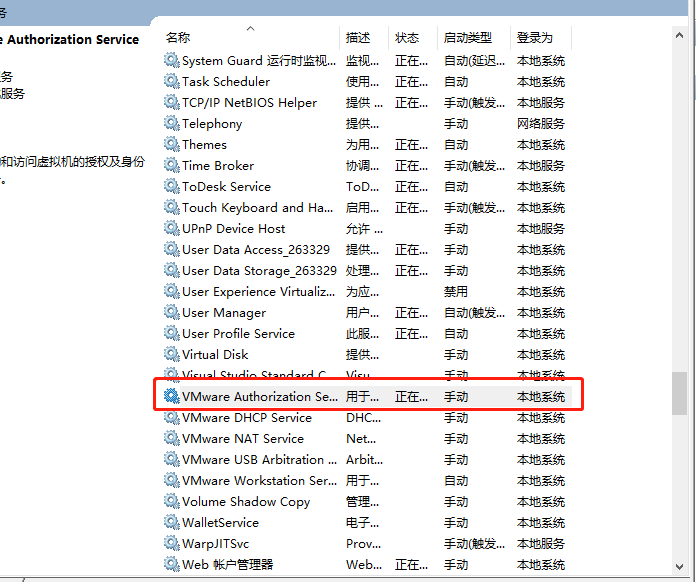
Task: Click the UPnP Device Host gear icon
Action: tap(171, 228)
